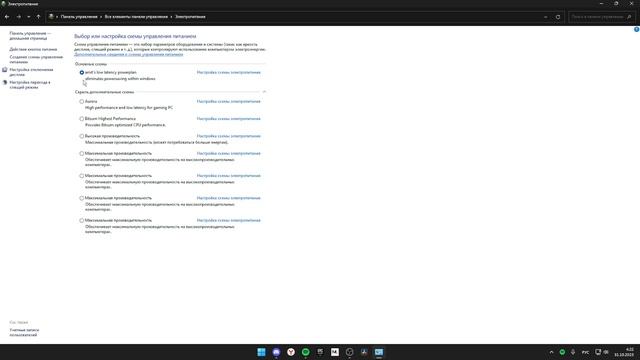
Task: Open 'Настройка перехода в спящий режим' link
Action: click(30, 84)
